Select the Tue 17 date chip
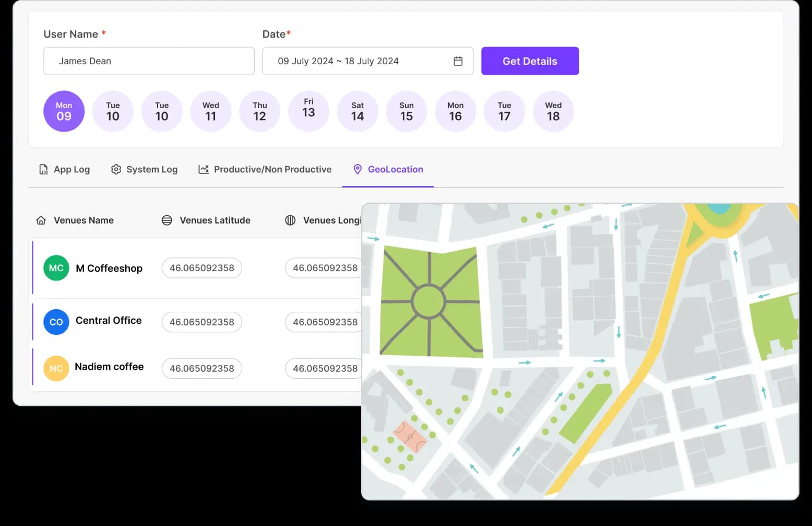812x526 pixels. 505,111
